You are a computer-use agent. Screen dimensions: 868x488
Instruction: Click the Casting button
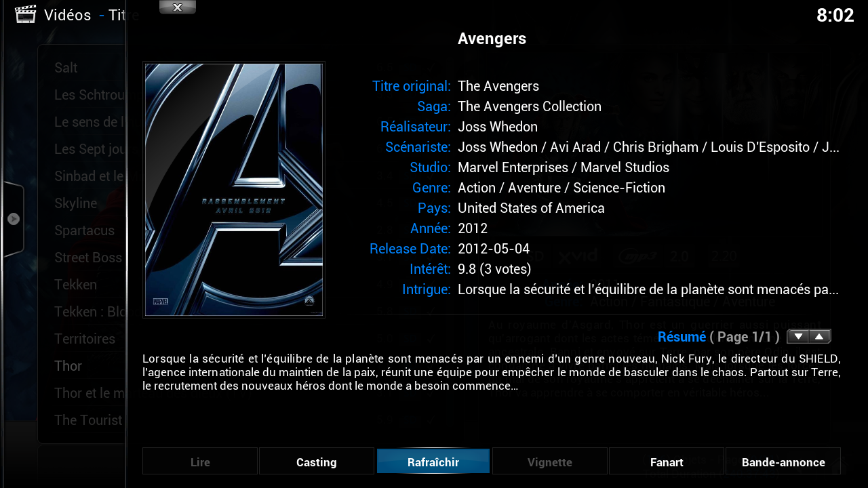(317, 462)
